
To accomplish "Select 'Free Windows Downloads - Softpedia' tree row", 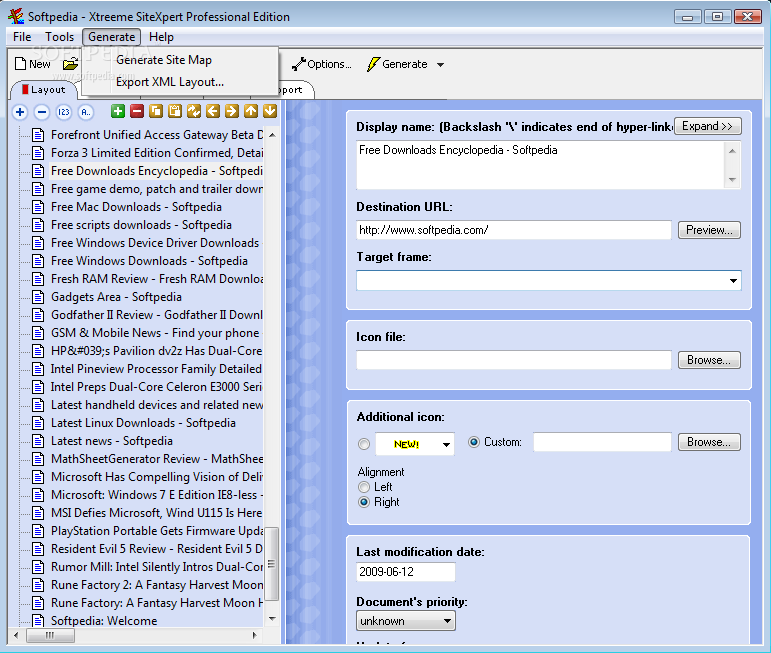I will (149, 261).
